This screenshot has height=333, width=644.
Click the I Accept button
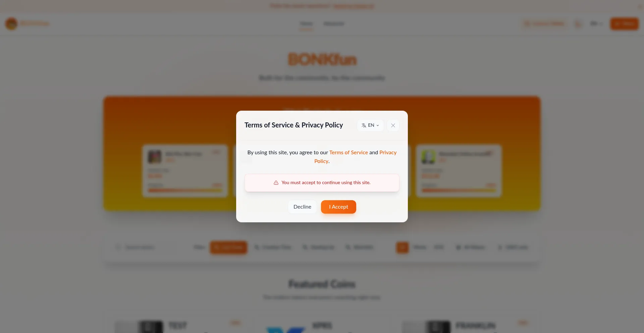click(338, 207)
